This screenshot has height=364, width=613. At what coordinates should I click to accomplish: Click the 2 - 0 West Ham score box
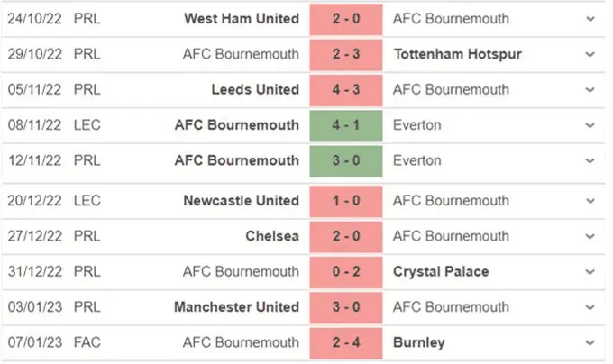click(x=346, y=18)
